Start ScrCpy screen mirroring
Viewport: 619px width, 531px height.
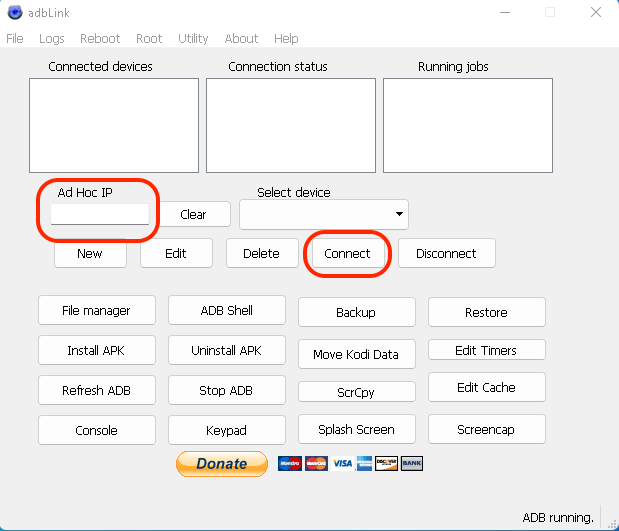[356, 392]
